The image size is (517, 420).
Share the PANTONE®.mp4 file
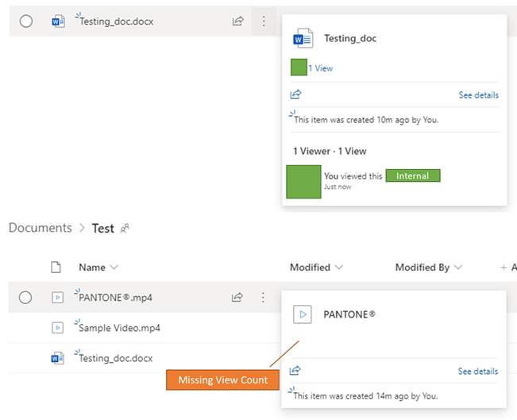(x=237, y=298)
